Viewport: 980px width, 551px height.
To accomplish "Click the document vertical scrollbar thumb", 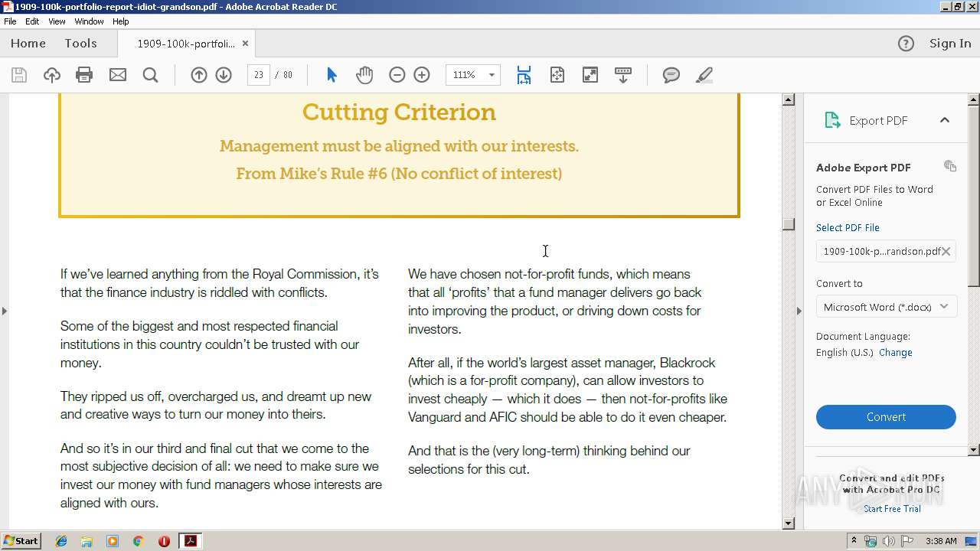I will (788, 223).
